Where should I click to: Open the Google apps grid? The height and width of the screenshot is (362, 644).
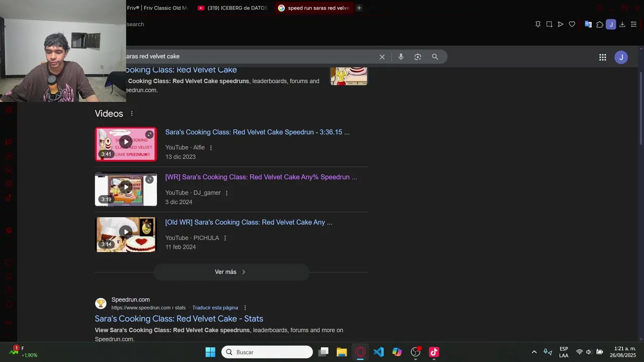[x=603, y=57]
